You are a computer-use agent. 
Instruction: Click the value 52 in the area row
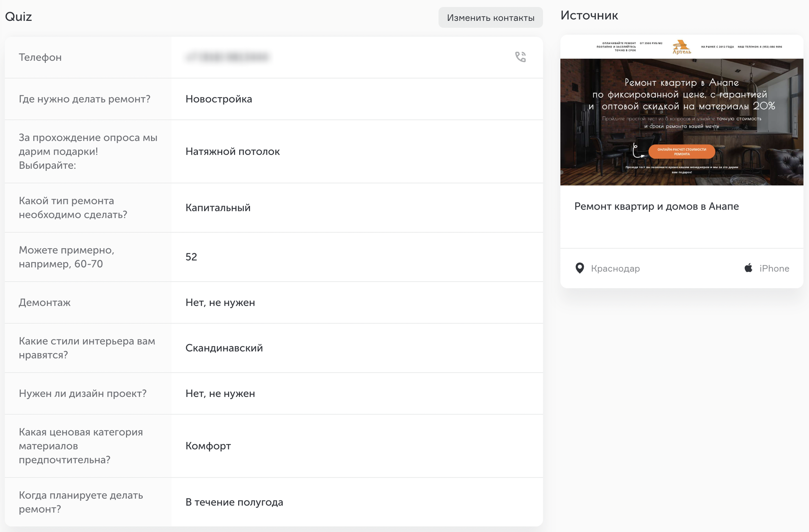pyautogui.click(x=191, y=257)
